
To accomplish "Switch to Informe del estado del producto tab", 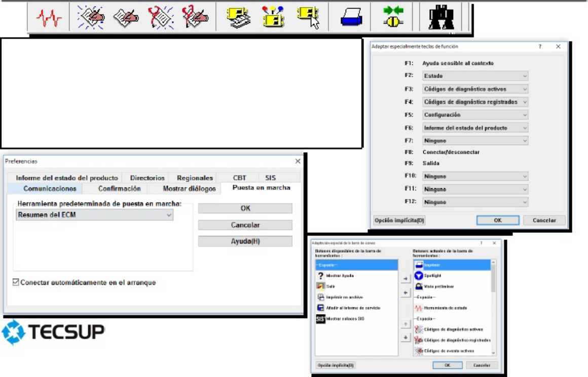I will click(67, 178).
